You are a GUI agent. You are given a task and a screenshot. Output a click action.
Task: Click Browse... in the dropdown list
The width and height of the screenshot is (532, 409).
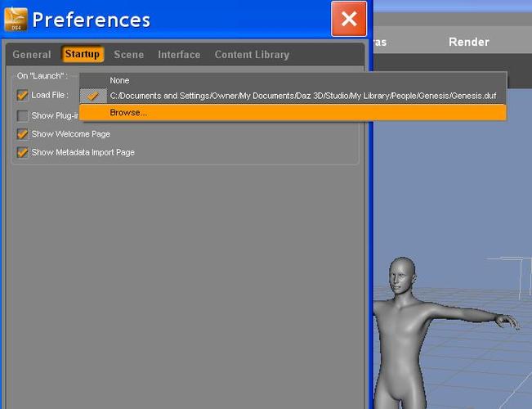[x=293, y=112]
